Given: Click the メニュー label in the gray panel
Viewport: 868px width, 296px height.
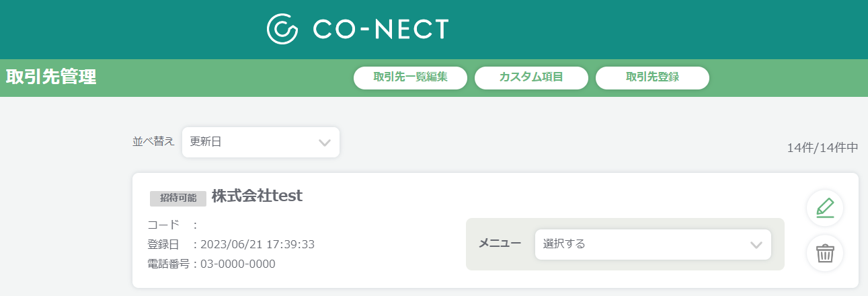Looking at the screenshot, I should pyautogui.click(x=500, y=244).
